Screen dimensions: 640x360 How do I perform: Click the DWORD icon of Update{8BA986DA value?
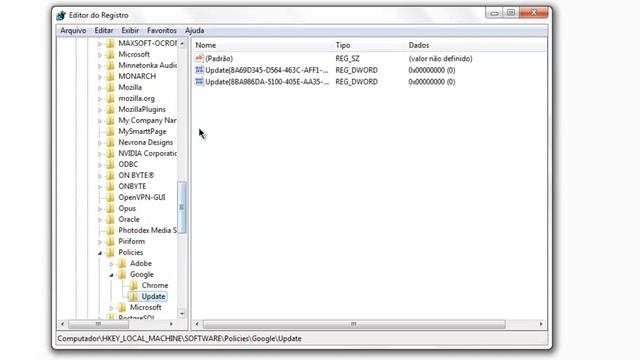click(x=199, y=82)
